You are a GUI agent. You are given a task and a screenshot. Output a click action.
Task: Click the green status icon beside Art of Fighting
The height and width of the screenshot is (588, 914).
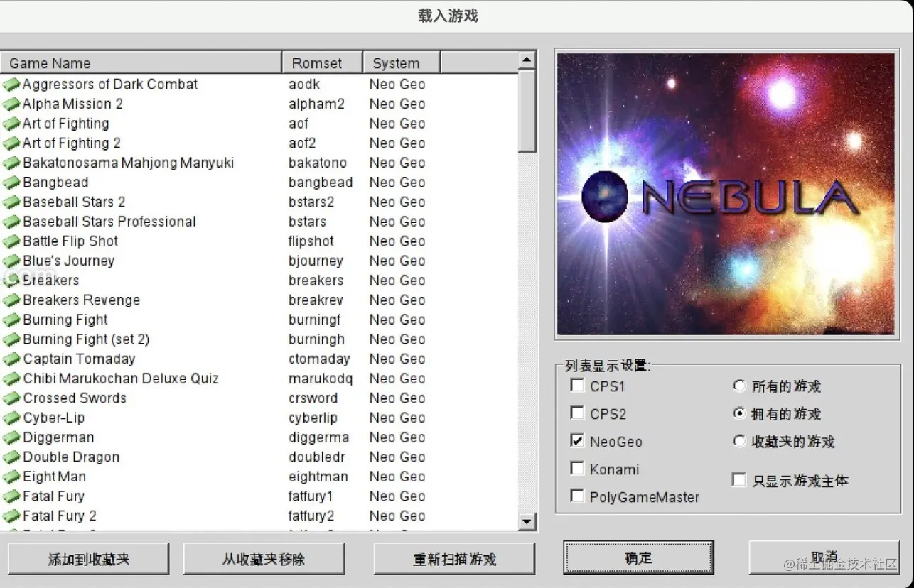(12, 123)
